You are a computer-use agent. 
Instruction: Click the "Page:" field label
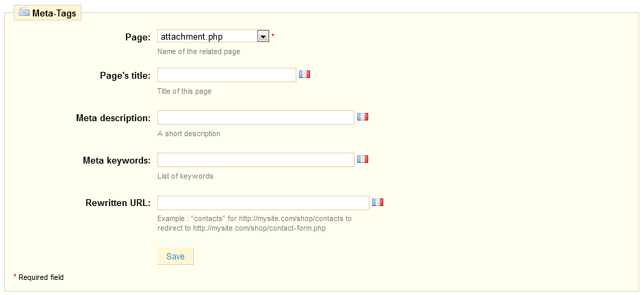click(138, 38)
